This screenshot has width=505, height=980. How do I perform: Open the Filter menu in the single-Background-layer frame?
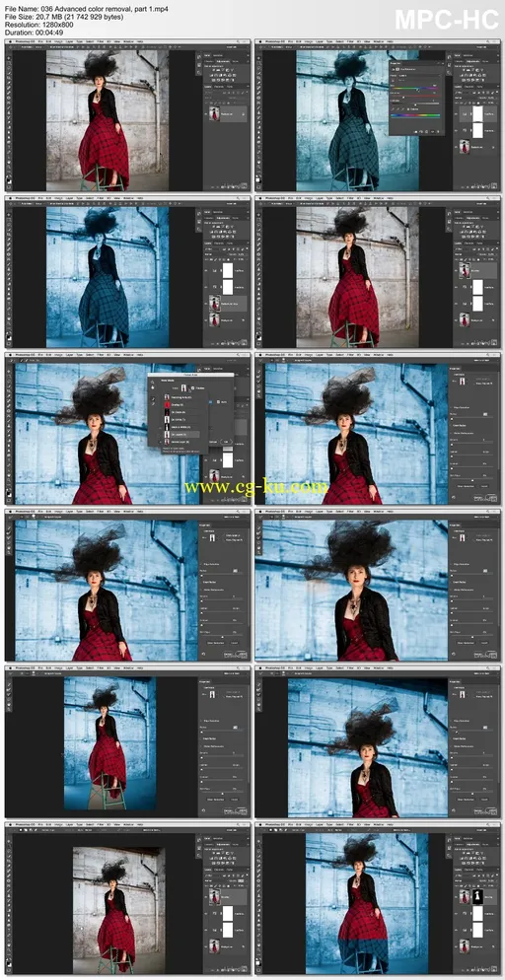pos(100,41)
